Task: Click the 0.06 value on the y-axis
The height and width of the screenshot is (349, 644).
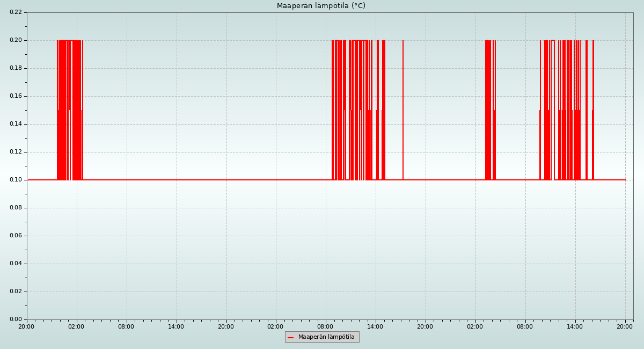Action: pos(16,236)
